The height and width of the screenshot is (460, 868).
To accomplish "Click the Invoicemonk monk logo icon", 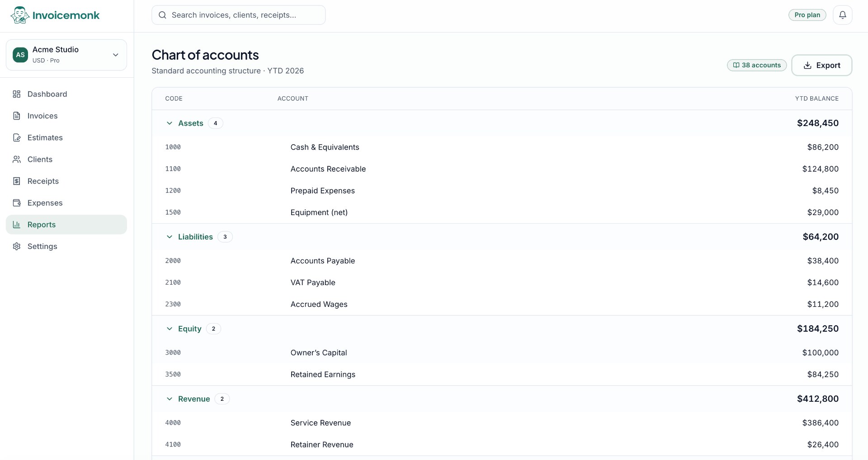I will 20,15.
